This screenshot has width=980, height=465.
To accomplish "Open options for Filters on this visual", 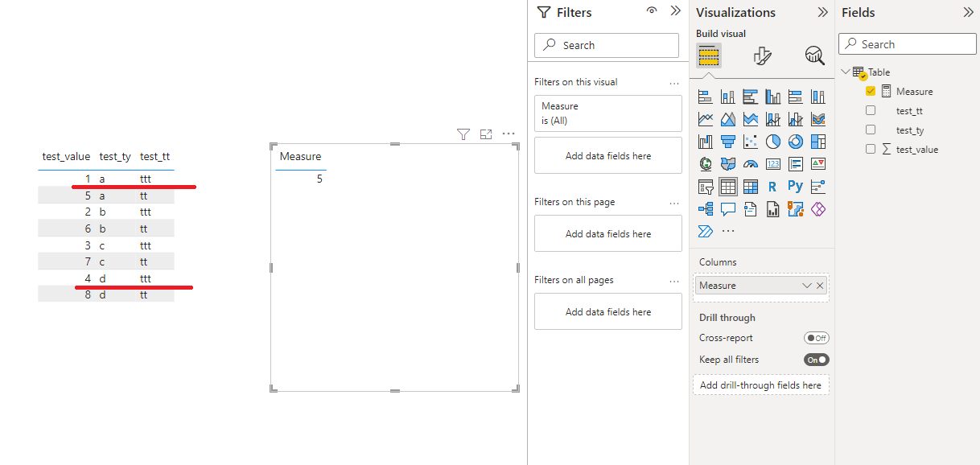I will (x=674, y=82).
